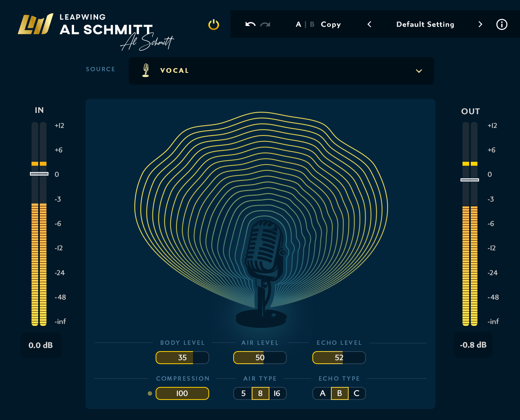
Task: Click the power bypass icon
Action: (213, 24)
